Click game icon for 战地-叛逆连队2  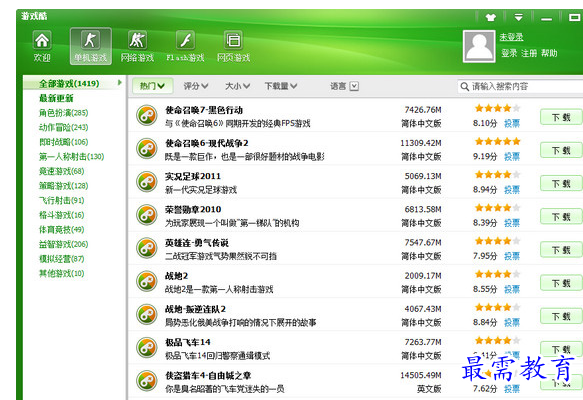146,314
